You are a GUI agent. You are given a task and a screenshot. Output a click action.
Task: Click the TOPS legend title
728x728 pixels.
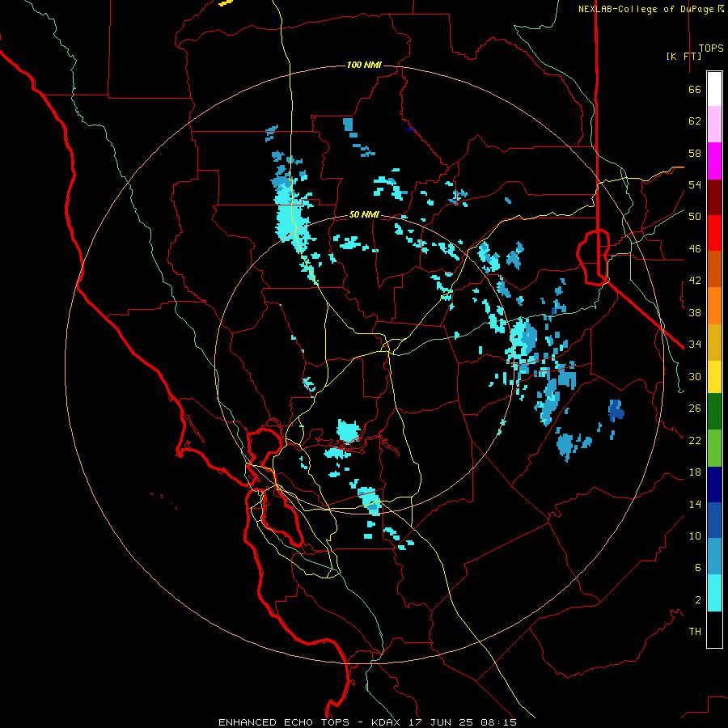[x=711, y=48]
